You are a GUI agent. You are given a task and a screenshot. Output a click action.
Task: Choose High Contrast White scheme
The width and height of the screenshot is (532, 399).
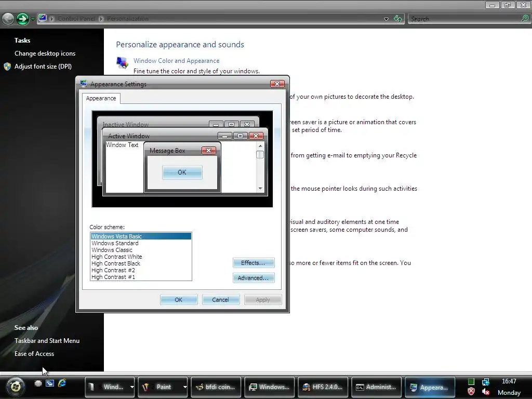(141, 257)
